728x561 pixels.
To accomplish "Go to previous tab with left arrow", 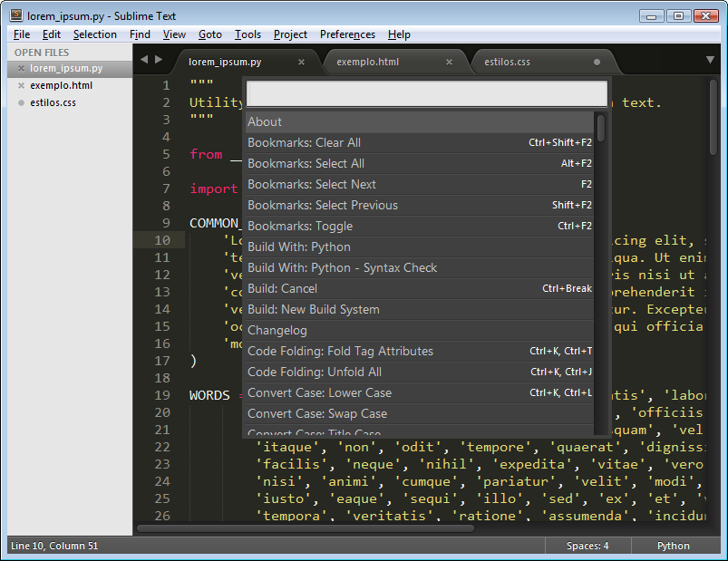I will 143,60.
